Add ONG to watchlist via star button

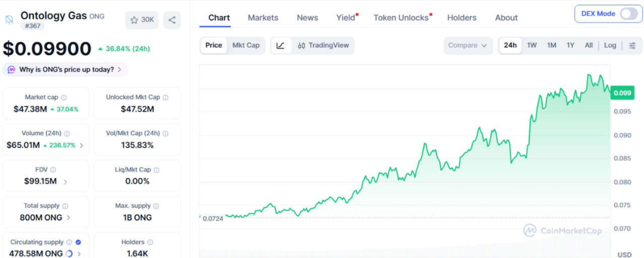142,20
